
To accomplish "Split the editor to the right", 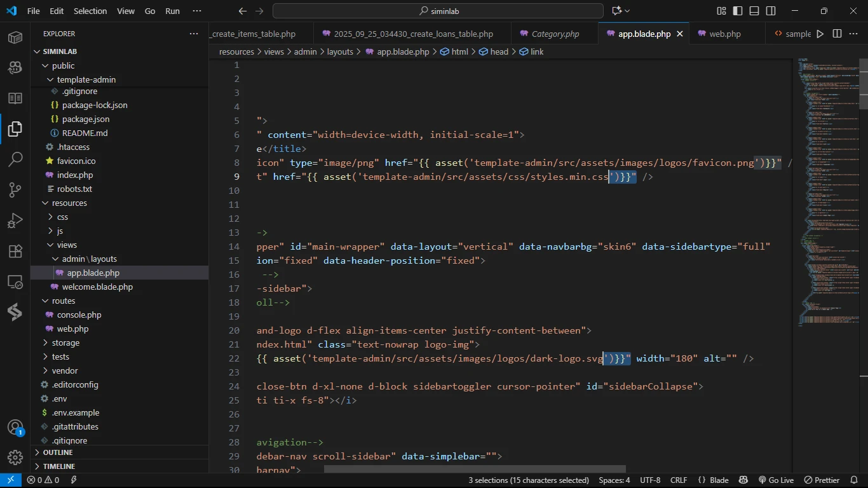I will coord(837,34).
